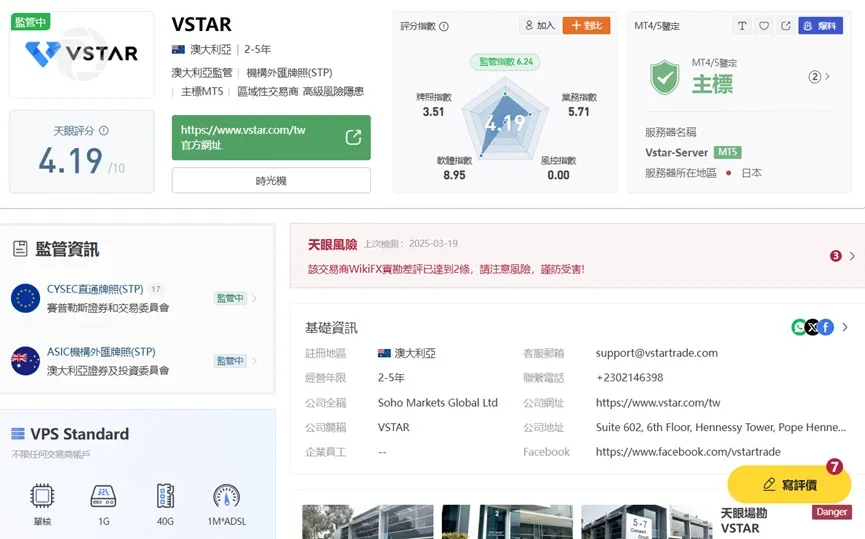Click the orange 對比 compare button
Screen dimensions: 865x539
(586, 25)
